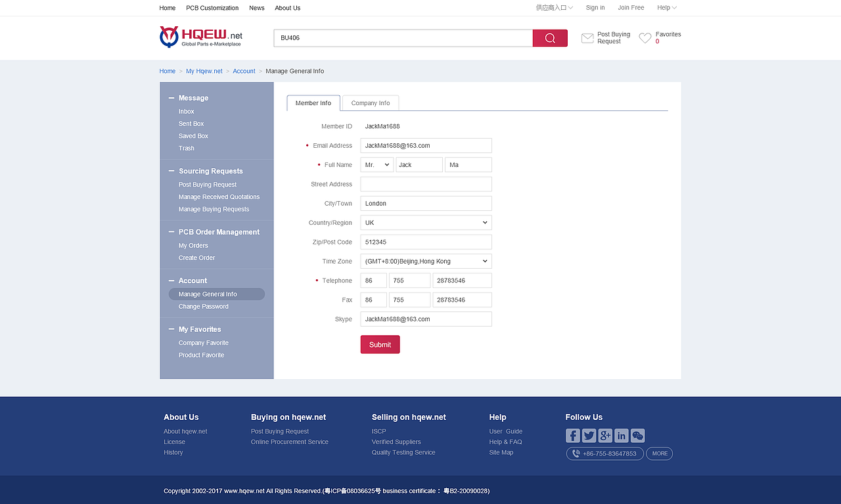
Task: Click the MORE button in footer
Action: pos(660,453)
